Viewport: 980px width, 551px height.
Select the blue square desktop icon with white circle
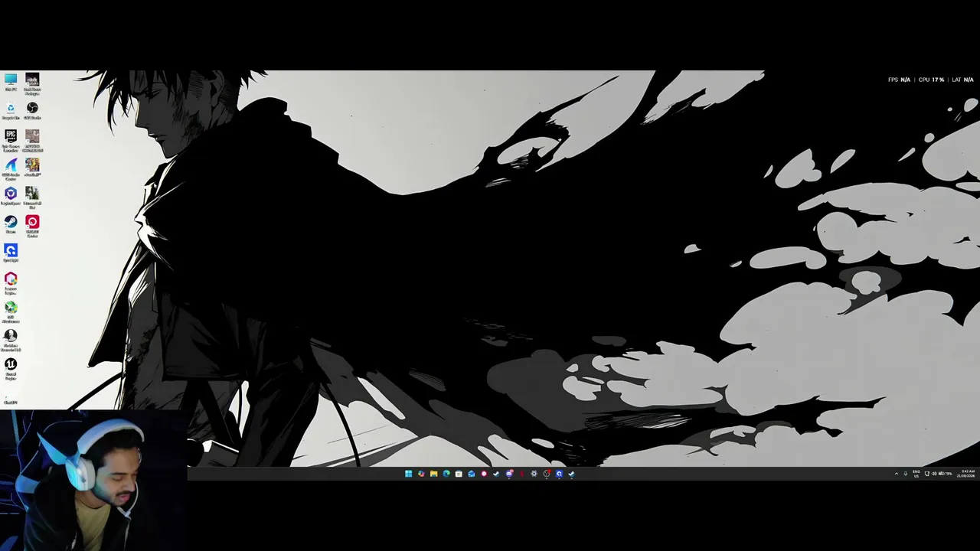click(11, 253)
